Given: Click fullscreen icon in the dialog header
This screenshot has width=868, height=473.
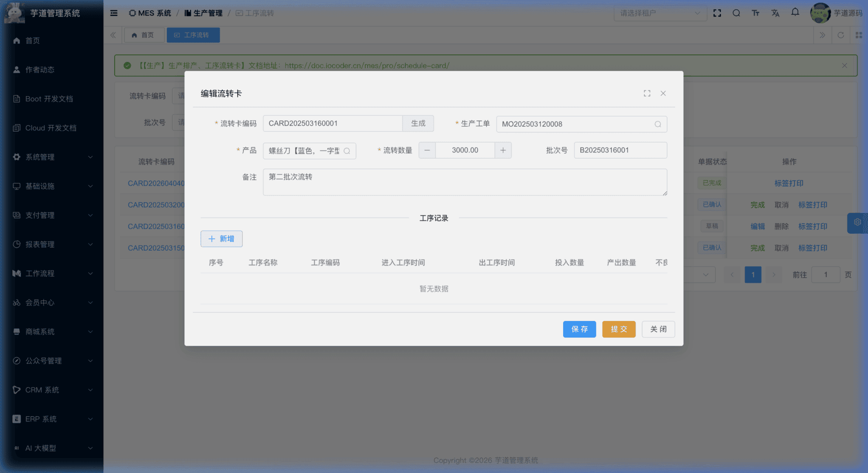Looking at the screenshot, I should (647, 94).
